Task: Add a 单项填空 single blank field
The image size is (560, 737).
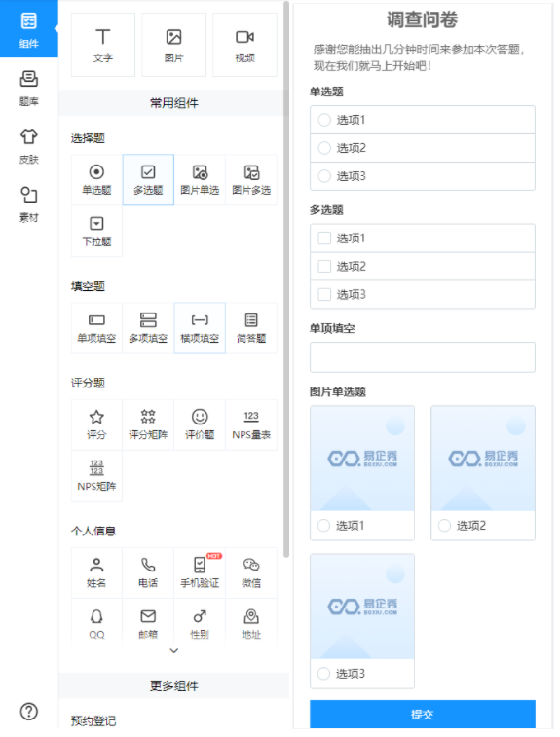Action: point(96,328)
